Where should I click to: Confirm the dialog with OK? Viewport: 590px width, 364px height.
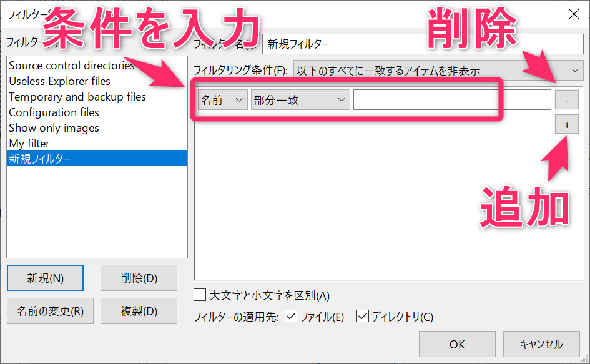[x=457, y=344]
